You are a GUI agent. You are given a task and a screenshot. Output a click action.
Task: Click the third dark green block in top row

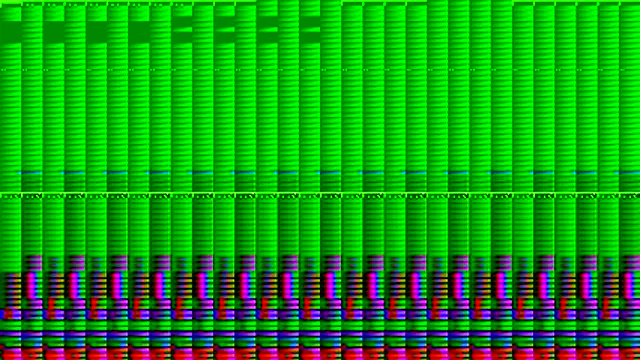tap(96, 32)
